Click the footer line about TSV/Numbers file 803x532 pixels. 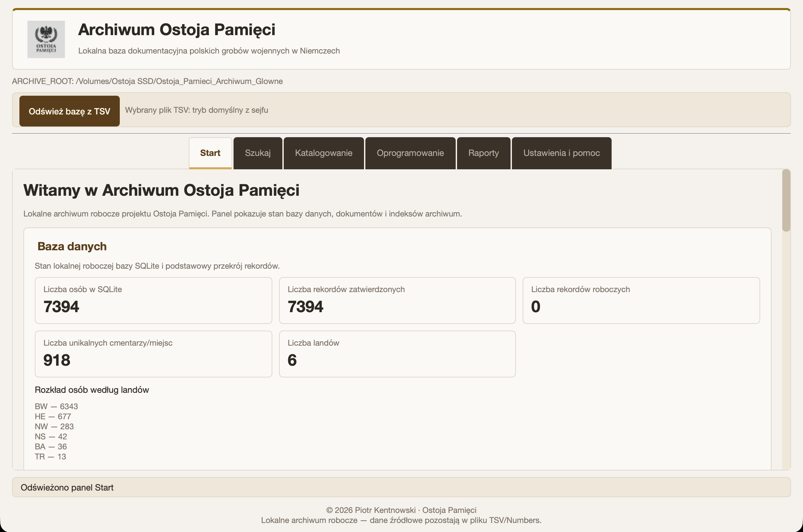[401, 521]
